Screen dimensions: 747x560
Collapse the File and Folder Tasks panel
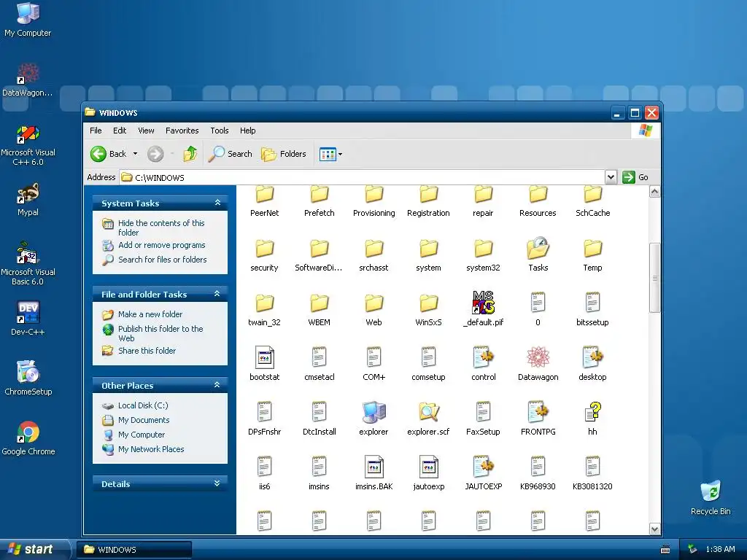pos(217,294)
